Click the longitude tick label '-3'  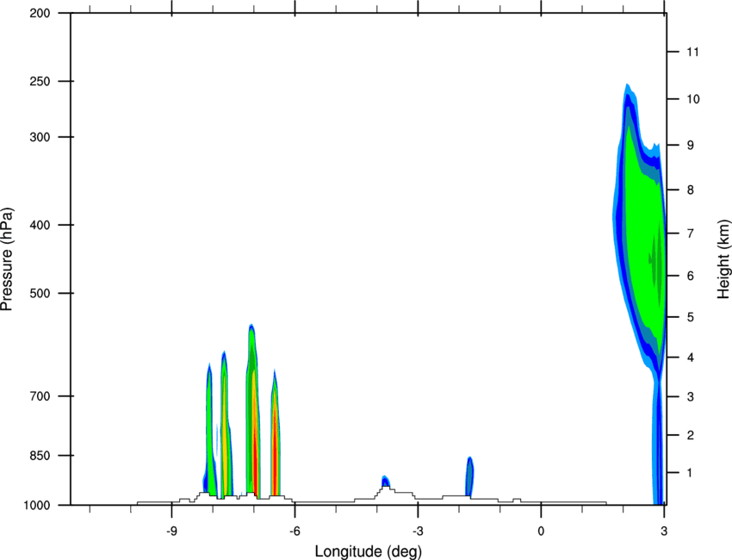[x=418, y=532]
